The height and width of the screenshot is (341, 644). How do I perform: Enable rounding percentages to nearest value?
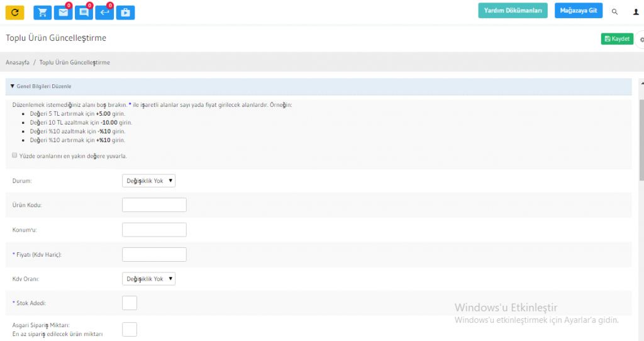click(x=14, y=155)
